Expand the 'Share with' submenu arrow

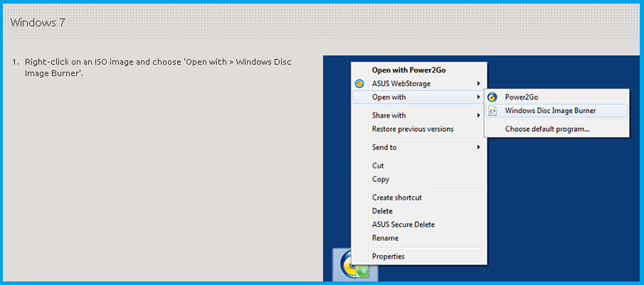click(478, 115)
